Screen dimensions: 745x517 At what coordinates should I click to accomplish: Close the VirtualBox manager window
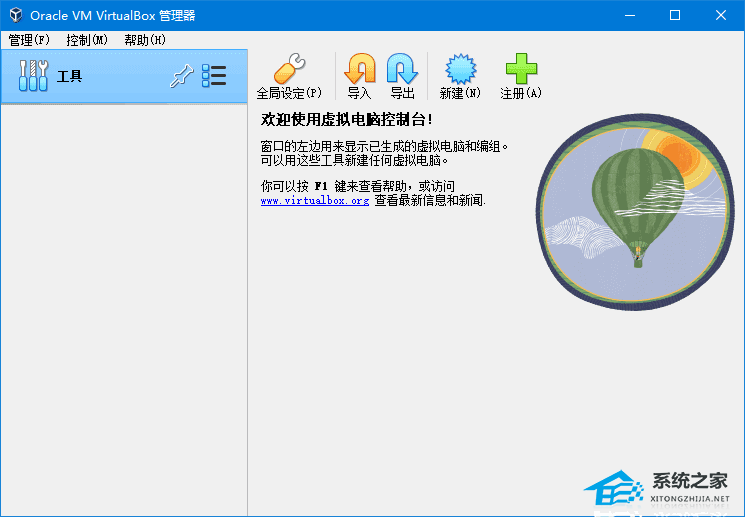(720, 15)
